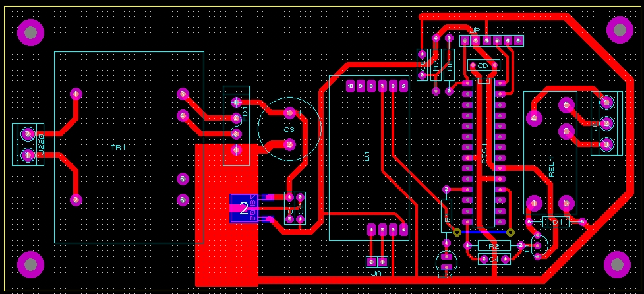Select the R8 resistor label
Viewport: 644px width, 294px height.
450,65
